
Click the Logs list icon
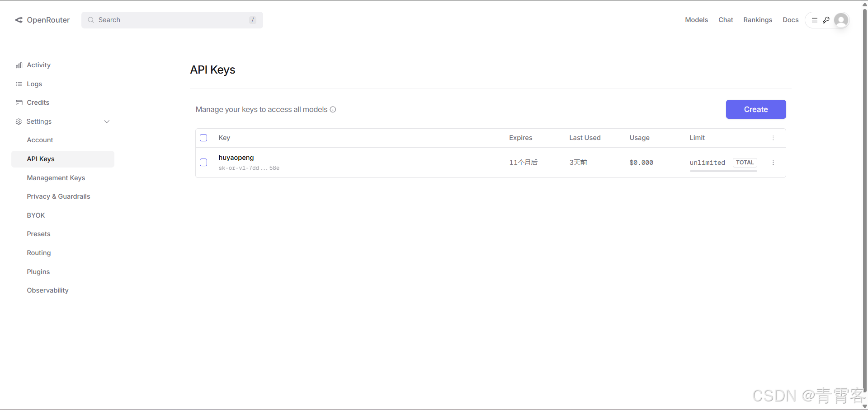tap(19, 84)
